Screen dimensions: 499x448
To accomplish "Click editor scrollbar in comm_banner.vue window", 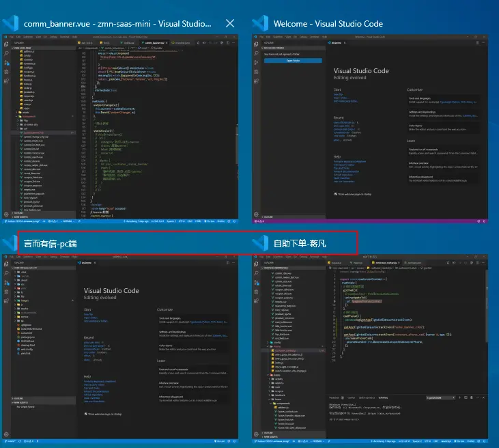I will coord(236,145).
